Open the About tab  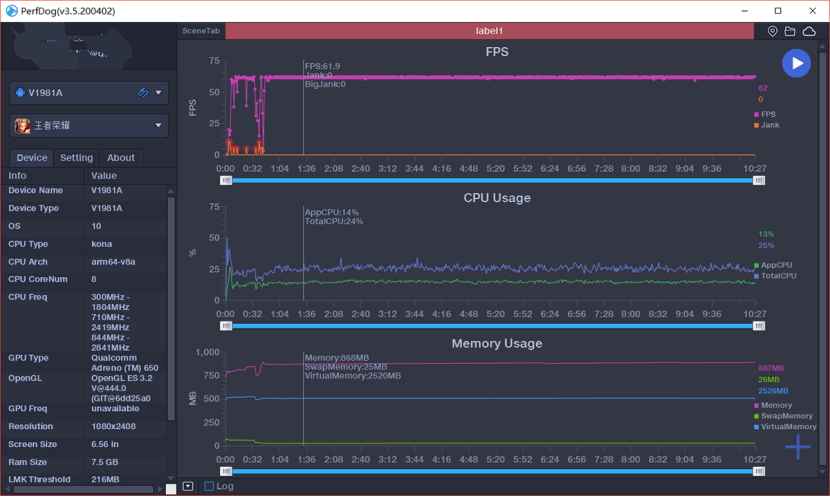(x=121, y=158)
